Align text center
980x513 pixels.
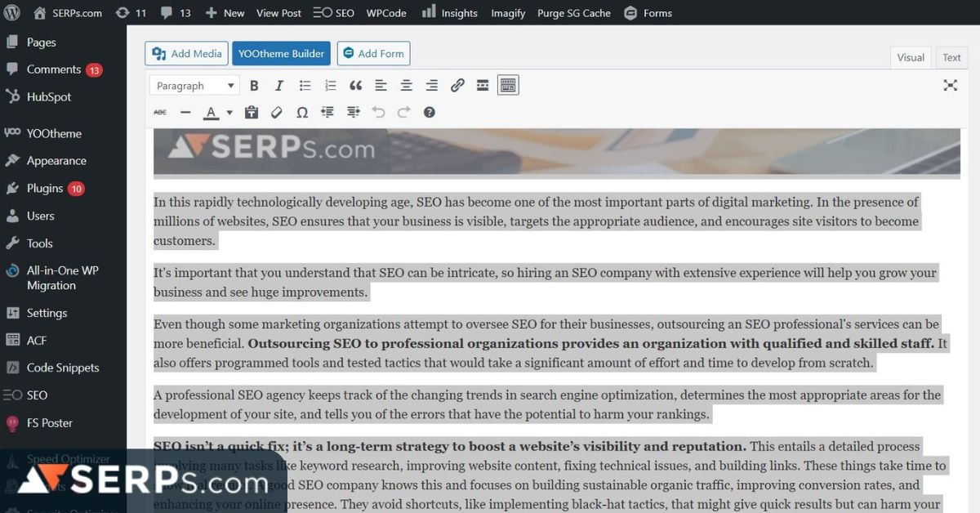[x=406, y=85]
